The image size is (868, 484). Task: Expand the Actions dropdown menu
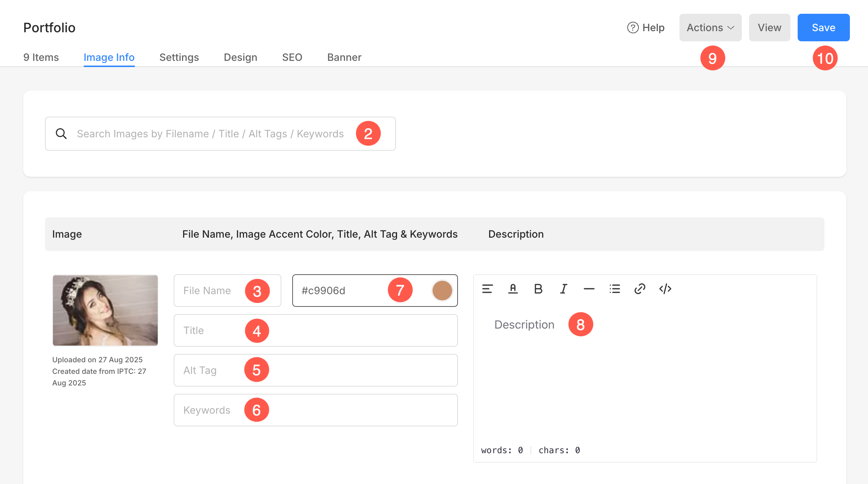click(710, 28)
